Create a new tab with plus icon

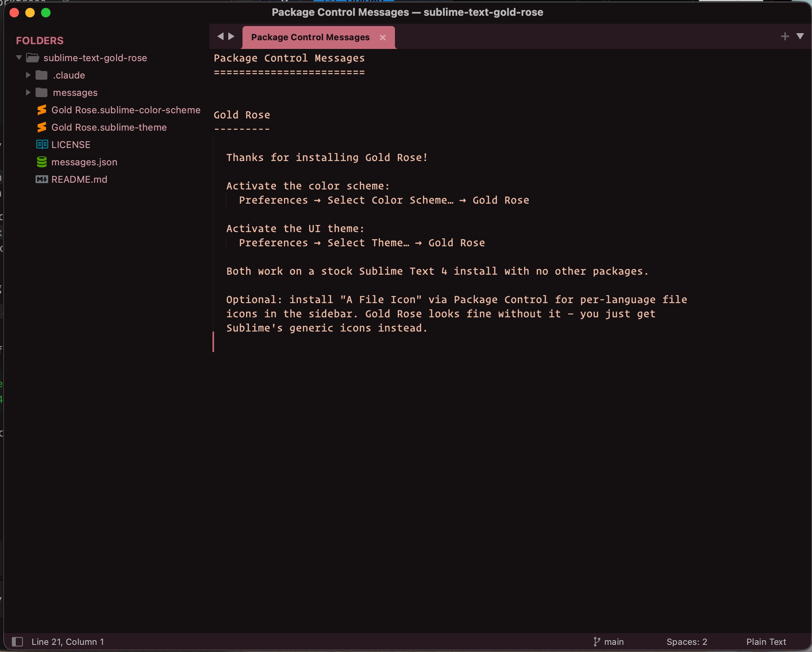(785, 36)
